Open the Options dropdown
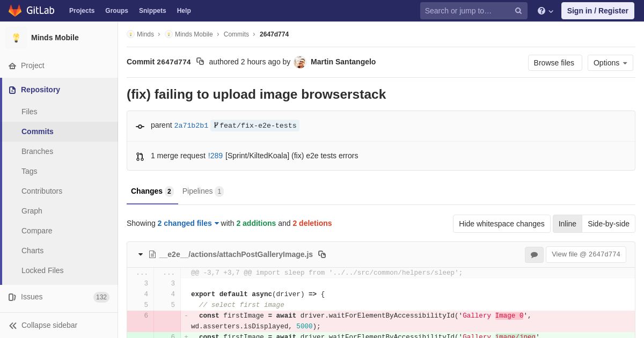The image size is (644, 338). pyautogui.click(x=610, y=63)
